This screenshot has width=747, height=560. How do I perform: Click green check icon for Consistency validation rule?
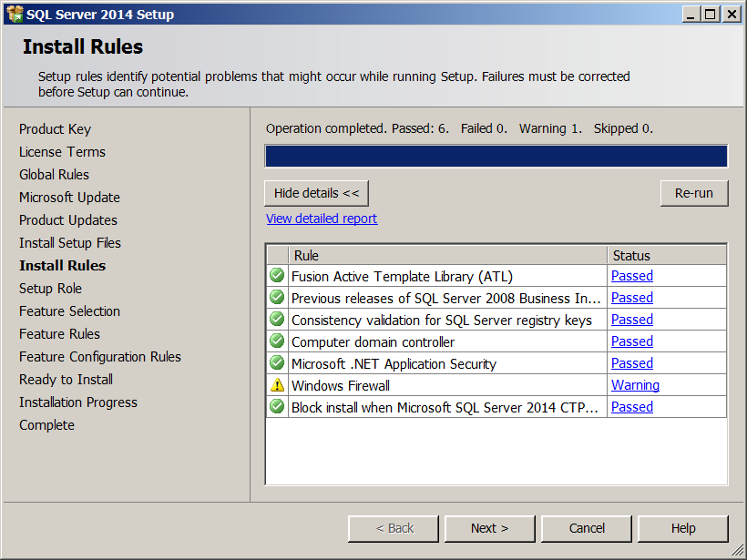tap(277, 319)
